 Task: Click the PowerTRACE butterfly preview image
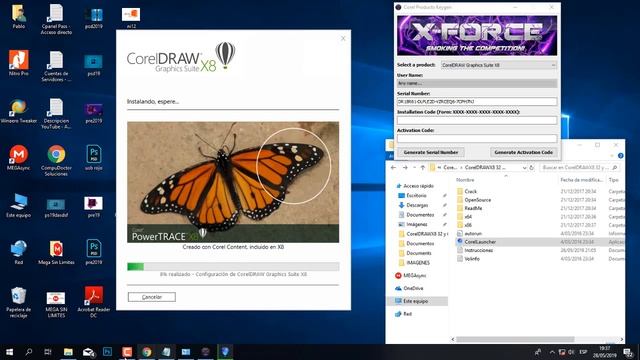[233, 182]
